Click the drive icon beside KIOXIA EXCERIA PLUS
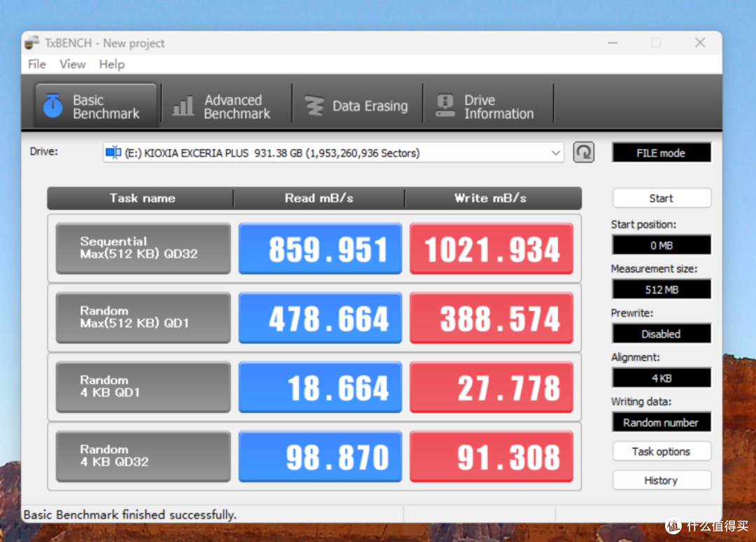Viewport: 756px width, 542px height. click(114, 153)
